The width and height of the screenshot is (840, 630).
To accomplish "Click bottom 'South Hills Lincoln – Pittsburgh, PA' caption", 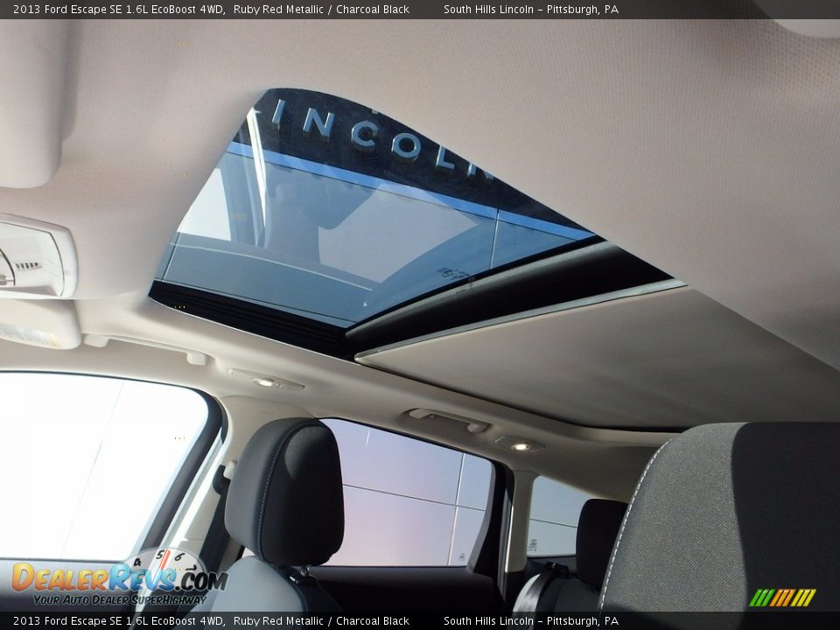I will pos(530,620).
